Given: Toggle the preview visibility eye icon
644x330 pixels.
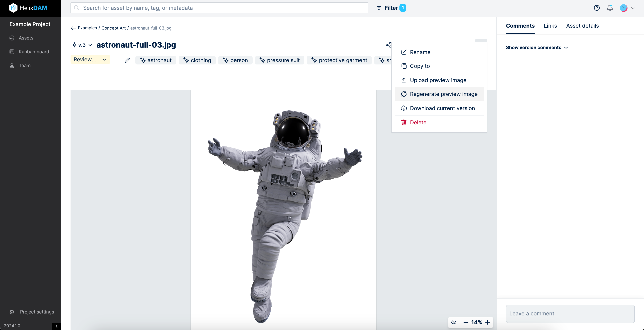Looking at the screenshot, I should point(454,322).
